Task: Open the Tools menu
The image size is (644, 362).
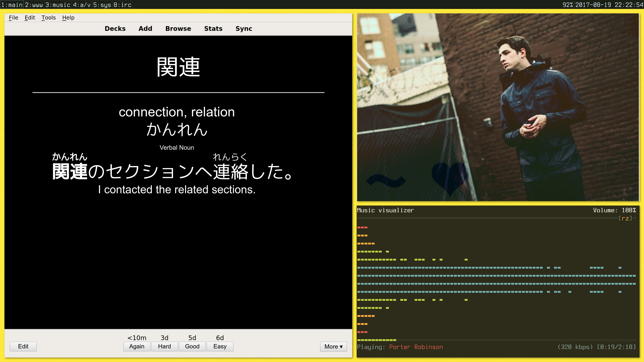Action: 49,17
